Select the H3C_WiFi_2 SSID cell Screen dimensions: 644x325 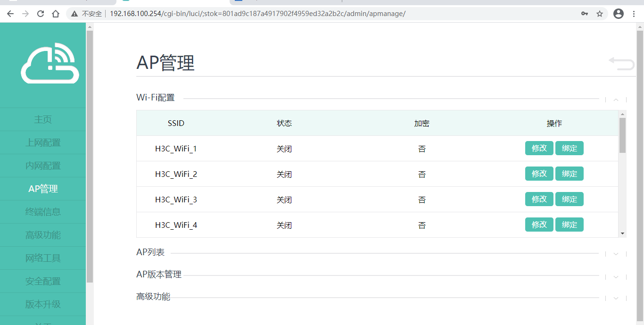pyautogui.click(x=176, y=174)
